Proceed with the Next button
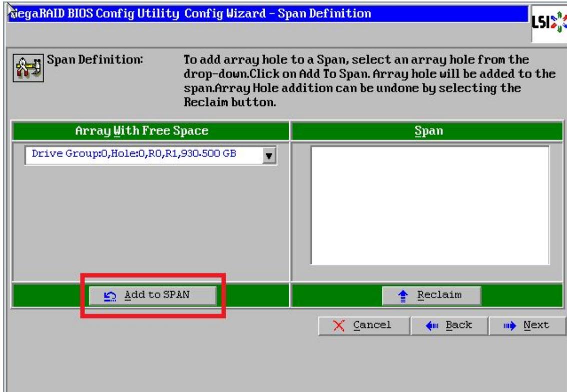 click(x=527, y=325)
